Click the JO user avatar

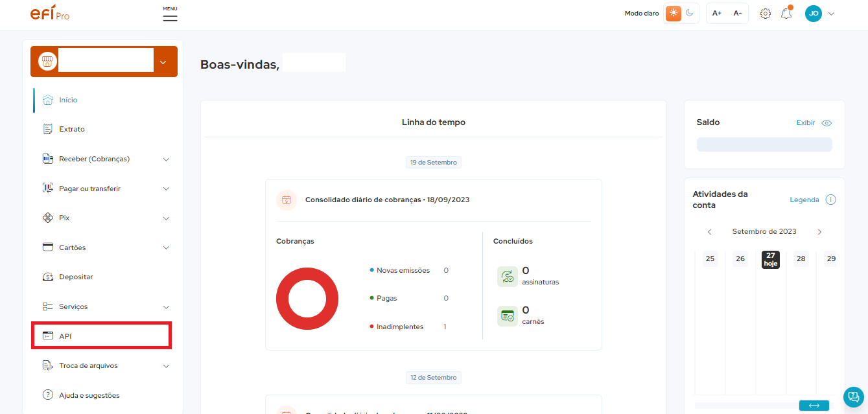(x=814, y=13)
